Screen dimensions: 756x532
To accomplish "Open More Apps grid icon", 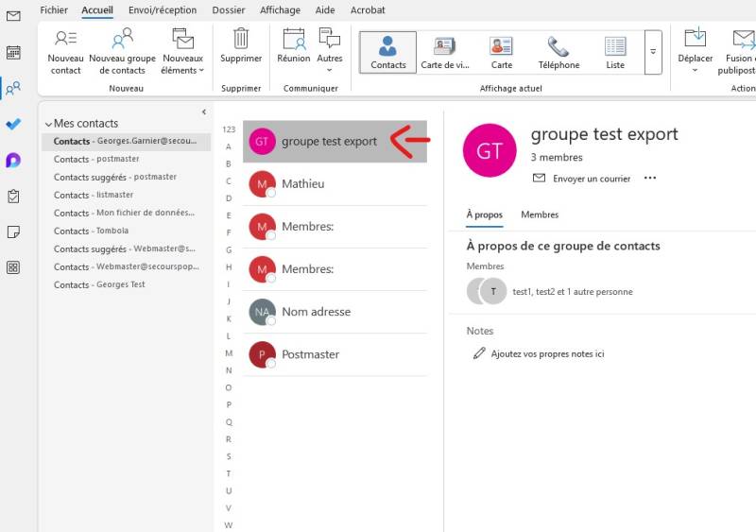I will click(x=13, y=267).
